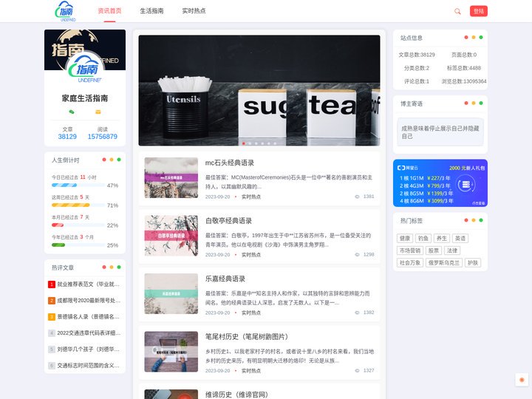Open hot article 成都限号2020最新限号

(x=89, y=301)
